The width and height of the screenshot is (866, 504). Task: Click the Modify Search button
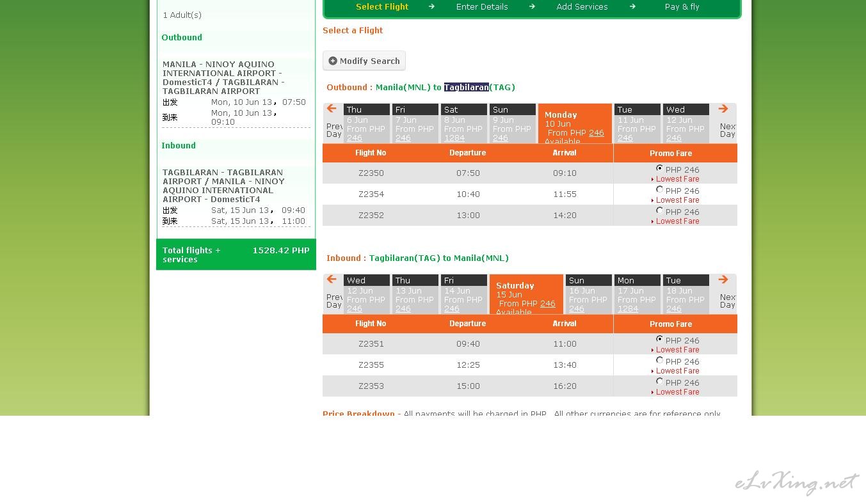tap(364, 61)
